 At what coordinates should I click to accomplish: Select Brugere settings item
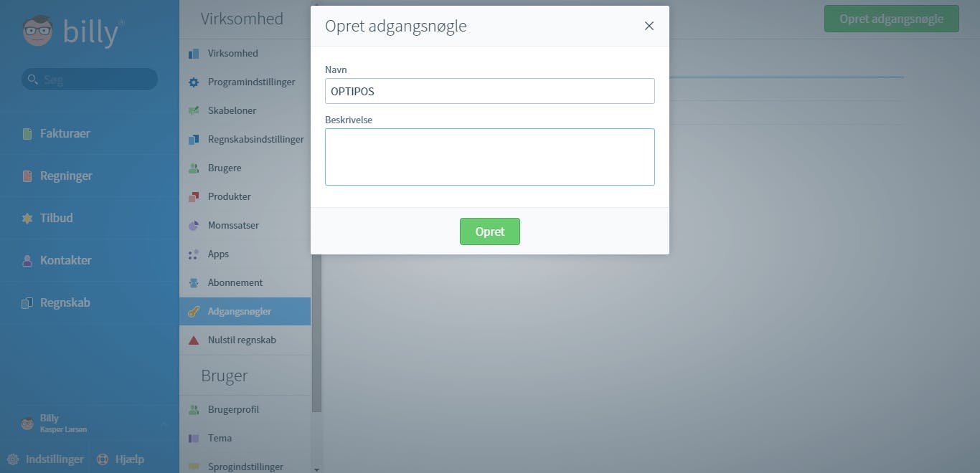(x=245, y=168)
